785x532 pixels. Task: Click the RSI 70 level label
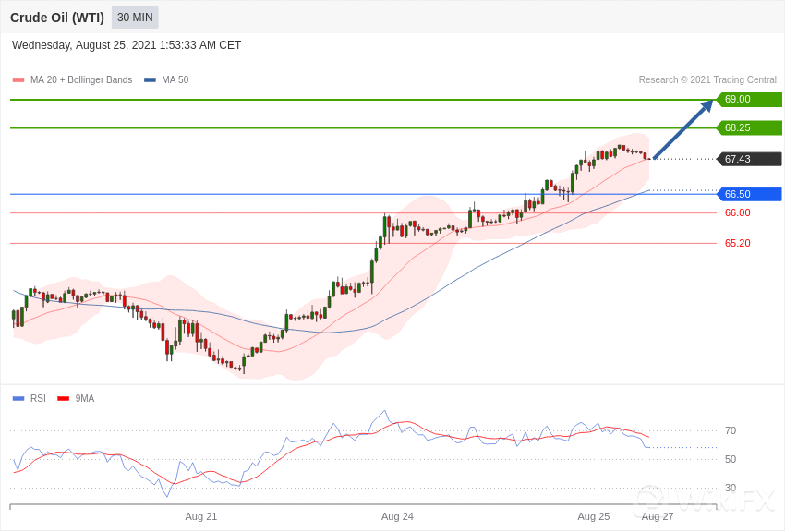[x=731, y=430]
